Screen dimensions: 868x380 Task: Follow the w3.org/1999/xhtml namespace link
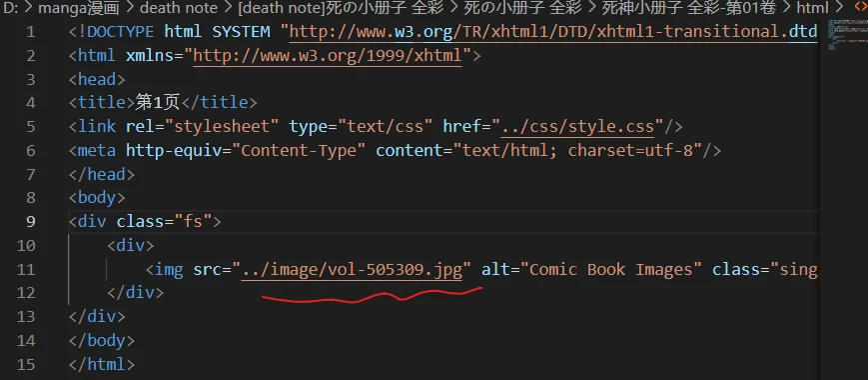(x=328, y=56)
